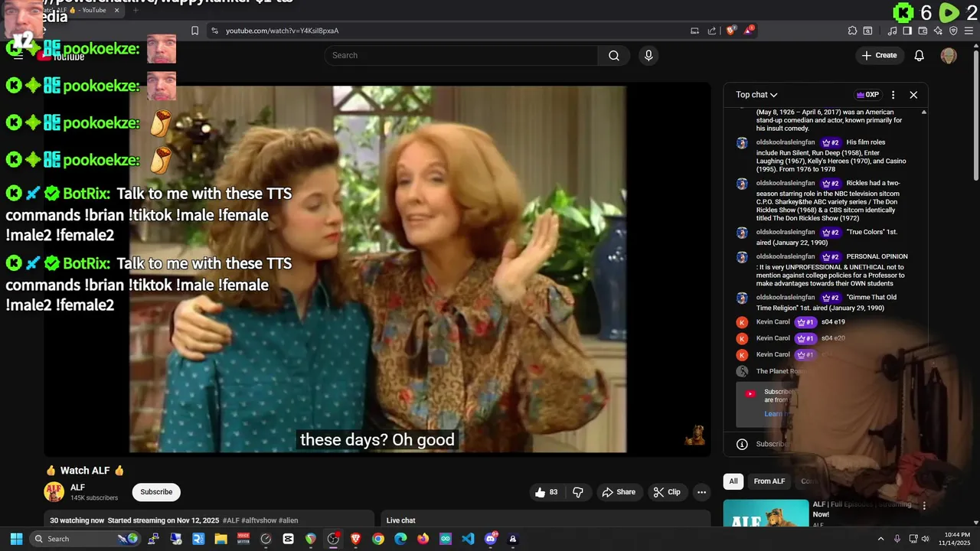Open more actions (three dots) under video

click(x=701, y=492)
